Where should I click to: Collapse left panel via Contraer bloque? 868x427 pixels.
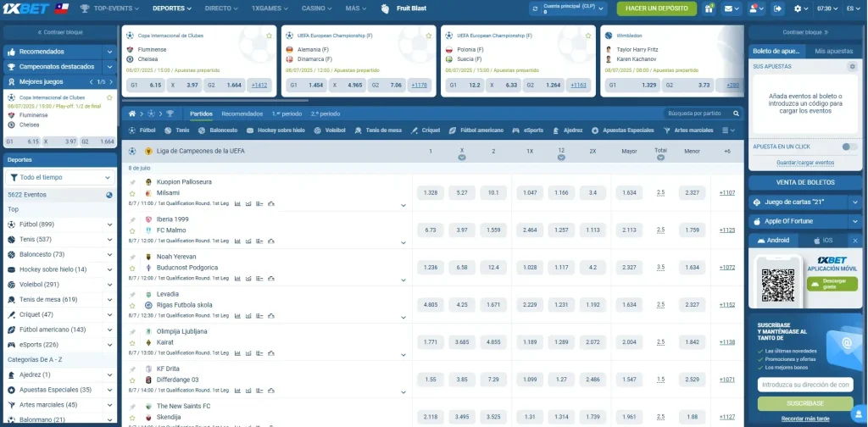click(x=60, y=32)
